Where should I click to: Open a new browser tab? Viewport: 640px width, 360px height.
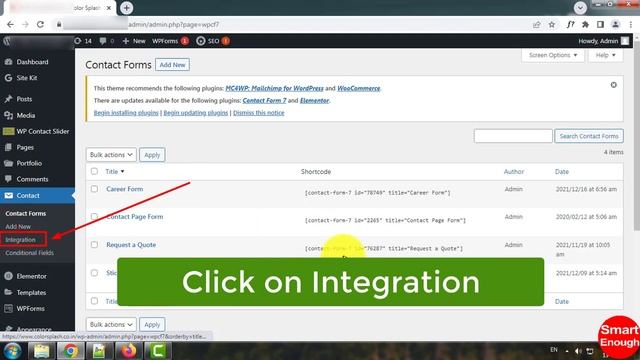(127, 8)
